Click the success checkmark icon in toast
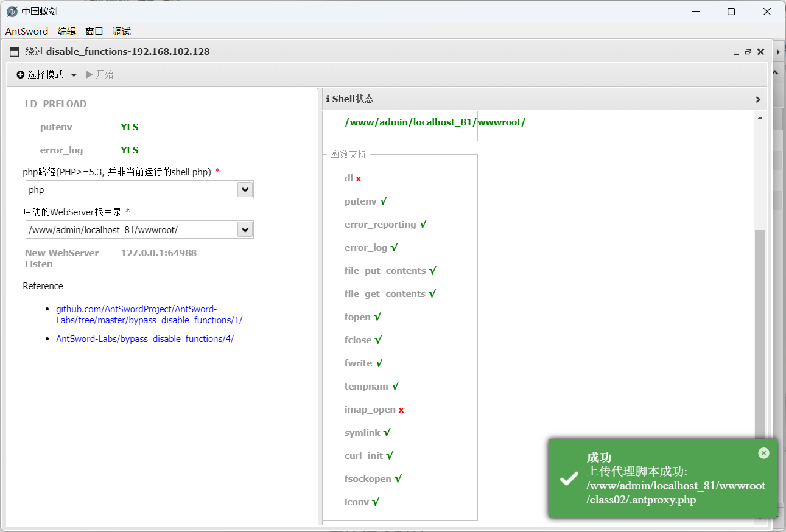This screenshot has width=786, height=532. tap(569, 478)
